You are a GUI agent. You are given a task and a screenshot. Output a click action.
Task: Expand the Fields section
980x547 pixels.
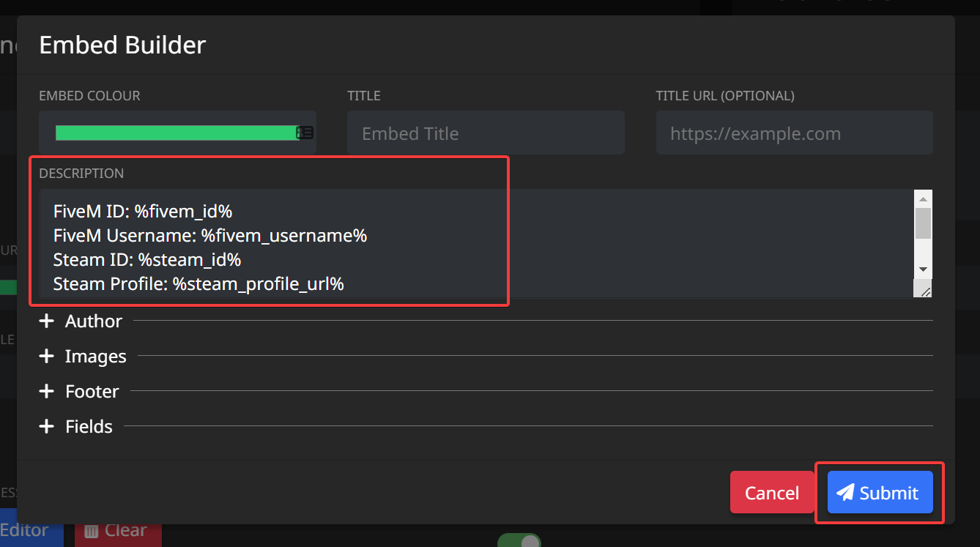coord(88,426)
